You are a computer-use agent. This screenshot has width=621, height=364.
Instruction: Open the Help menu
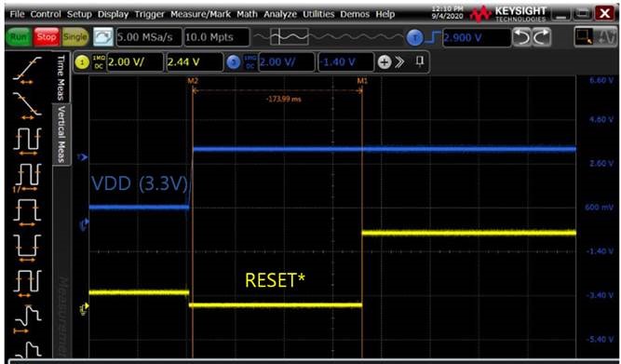tap(385, 14)
